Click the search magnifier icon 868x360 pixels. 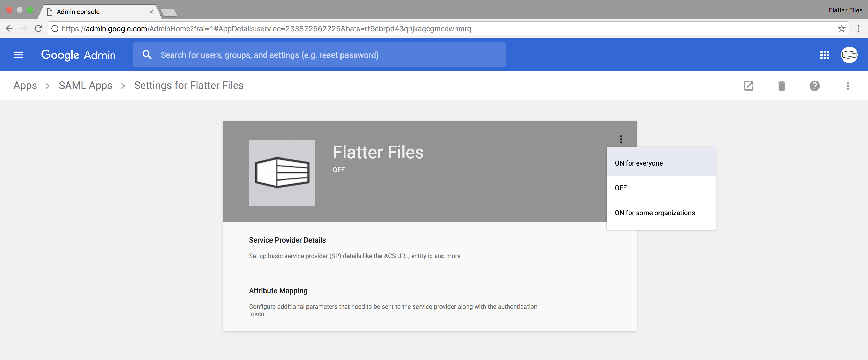click(x=147, y=55)
